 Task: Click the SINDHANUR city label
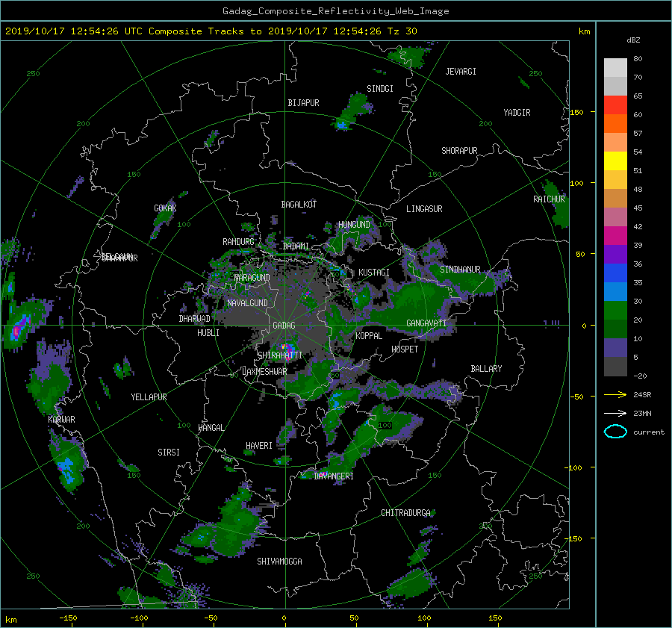(460, 270)
